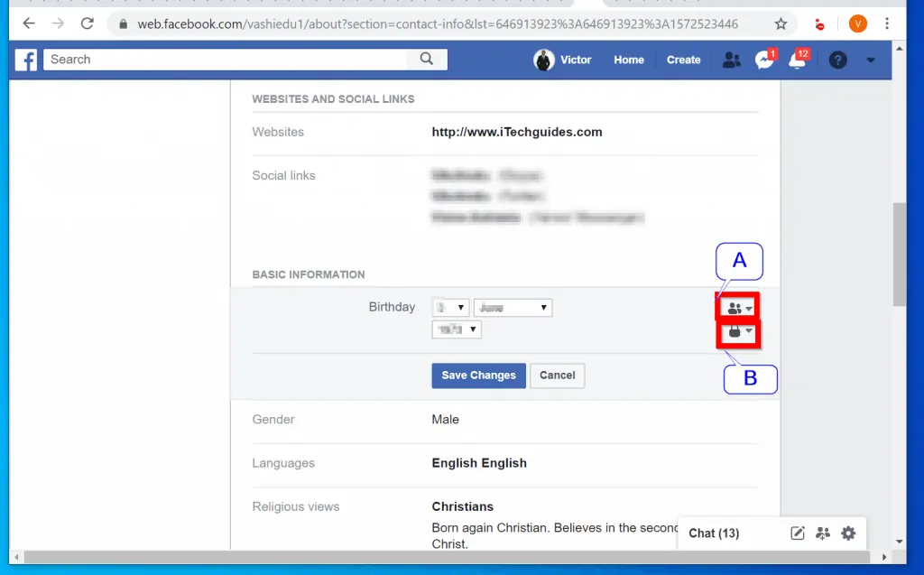The height and width of the screenshot is (575, 924).
Task: Go to the Home link
Action: pos(629,60)
